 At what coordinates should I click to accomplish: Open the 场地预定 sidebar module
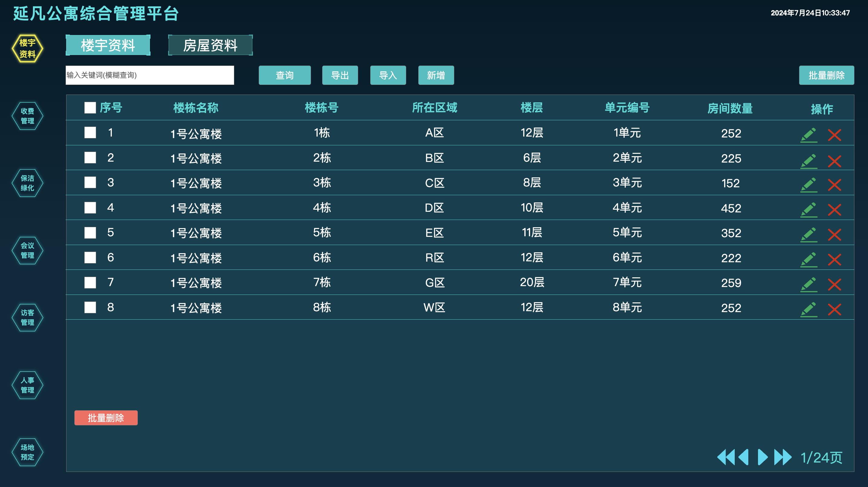click(x=27, y=452)
